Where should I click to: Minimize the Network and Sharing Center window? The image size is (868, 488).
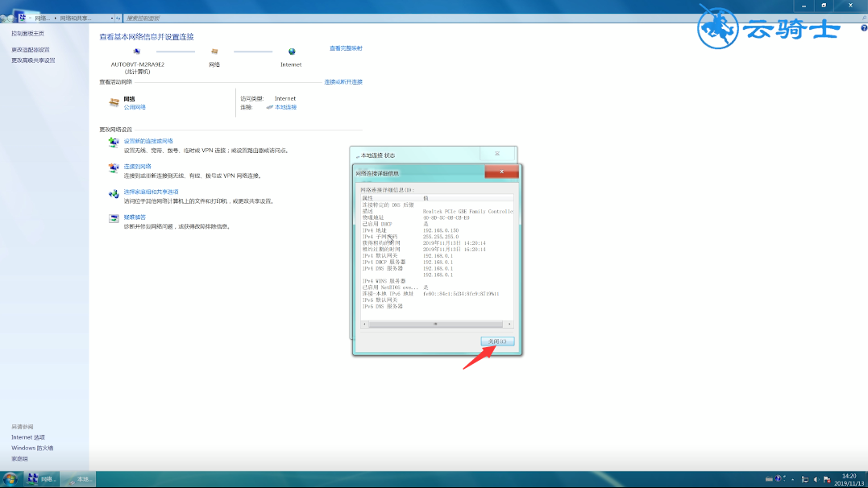(x=804, y=6)
